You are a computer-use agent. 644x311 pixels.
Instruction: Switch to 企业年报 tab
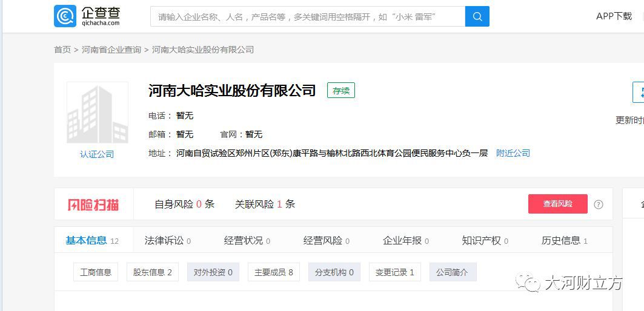(x=406, y=240)
